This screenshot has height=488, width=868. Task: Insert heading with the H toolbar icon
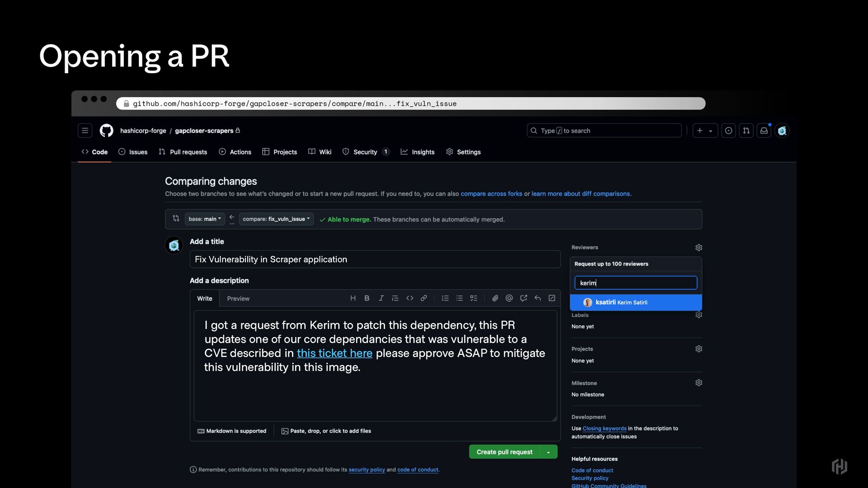click(x=353, y=298)
